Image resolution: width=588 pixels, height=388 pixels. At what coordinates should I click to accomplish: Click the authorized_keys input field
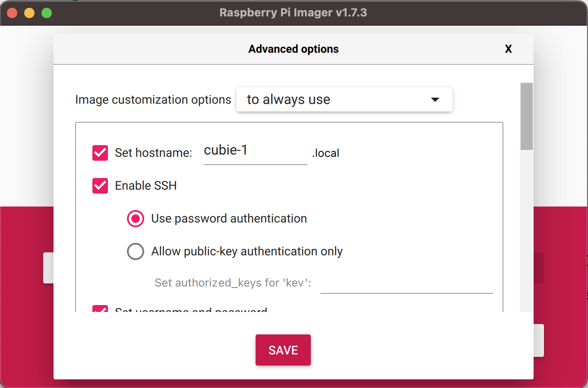tap(406, 283)
